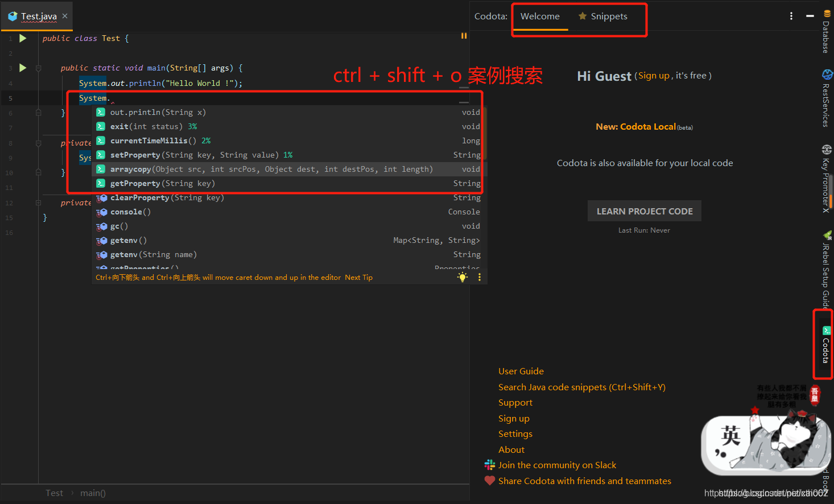Image resolution: width=834 pixels, height=504 pixels.
Task: Click Share Codota with friends and teammates
Action: point(585,481)
